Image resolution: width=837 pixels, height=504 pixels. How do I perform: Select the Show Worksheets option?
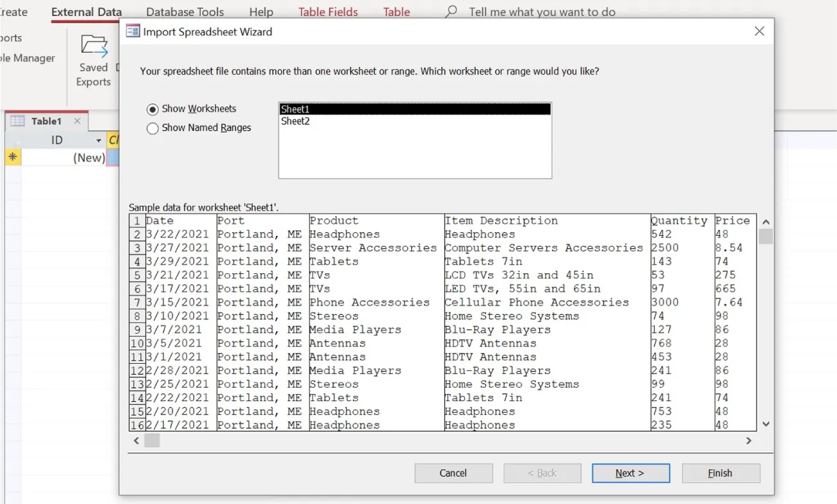click(x=152, y=109)
